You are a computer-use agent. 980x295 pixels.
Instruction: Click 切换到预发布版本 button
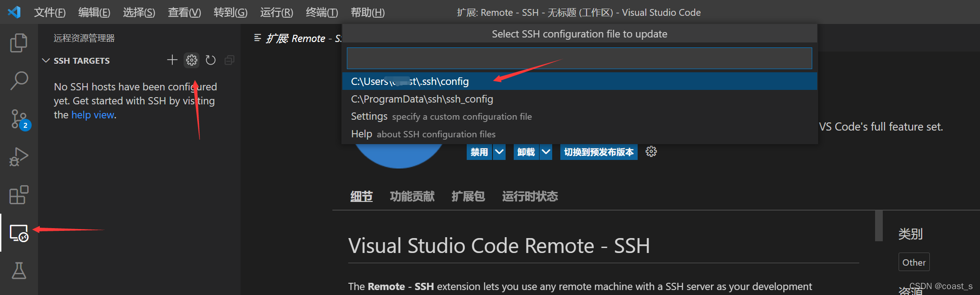[599, 152]
